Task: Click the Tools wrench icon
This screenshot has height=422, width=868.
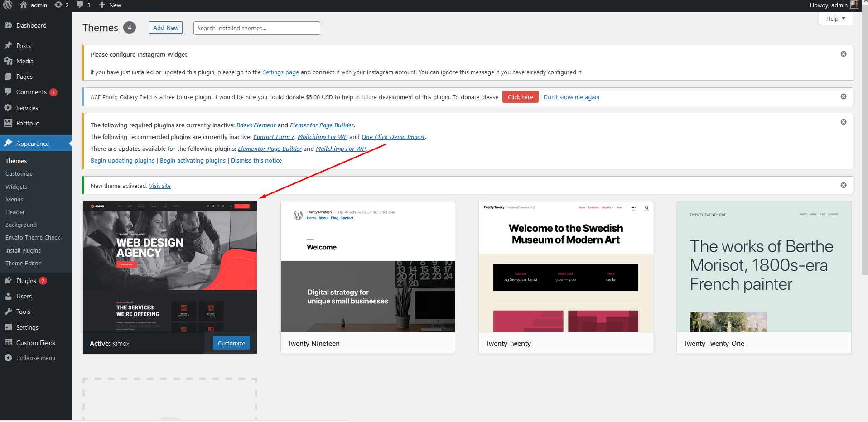Action: (x=8, y=312)
